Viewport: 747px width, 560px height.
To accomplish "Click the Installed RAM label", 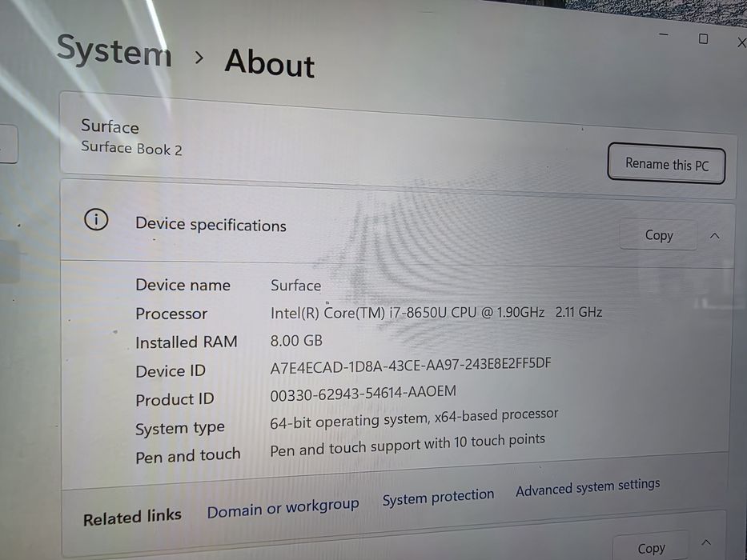I will [x=187, y=342].
